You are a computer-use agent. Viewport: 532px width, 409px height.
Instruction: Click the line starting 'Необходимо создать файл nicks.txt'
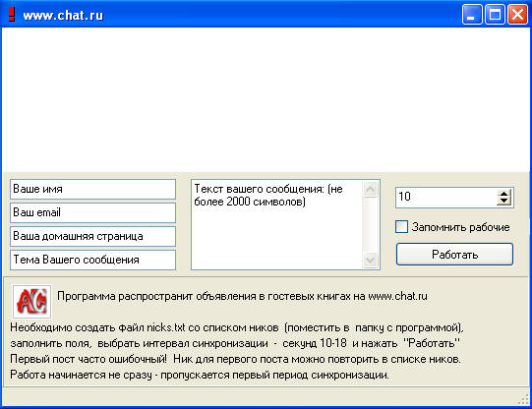(x=237, y=327)
